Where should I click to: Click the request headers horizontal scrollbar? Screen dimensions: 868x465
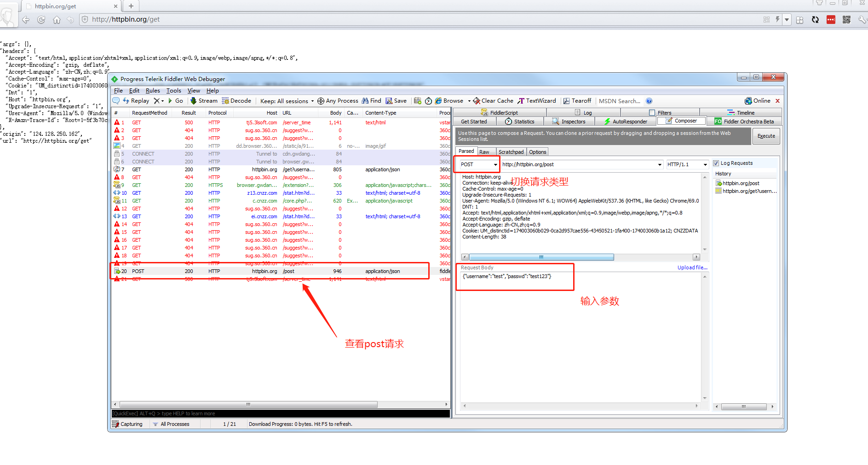point(541,257)
